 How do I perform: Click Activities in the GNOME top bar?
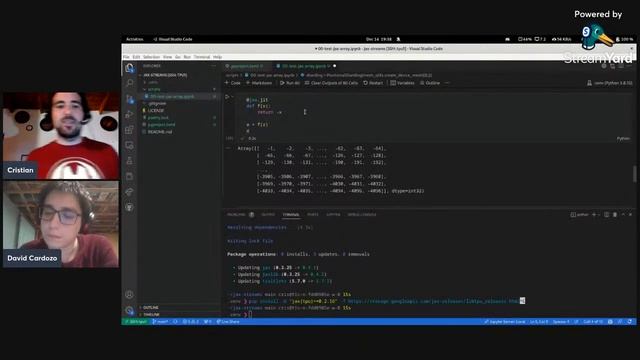[x=134, y=39]
